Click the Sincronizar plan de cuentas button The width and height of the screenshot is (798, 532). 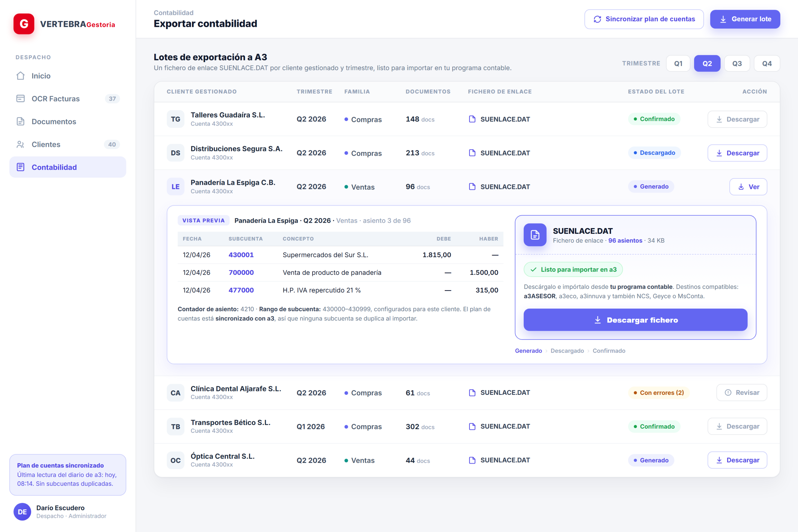tap(644, 19)
